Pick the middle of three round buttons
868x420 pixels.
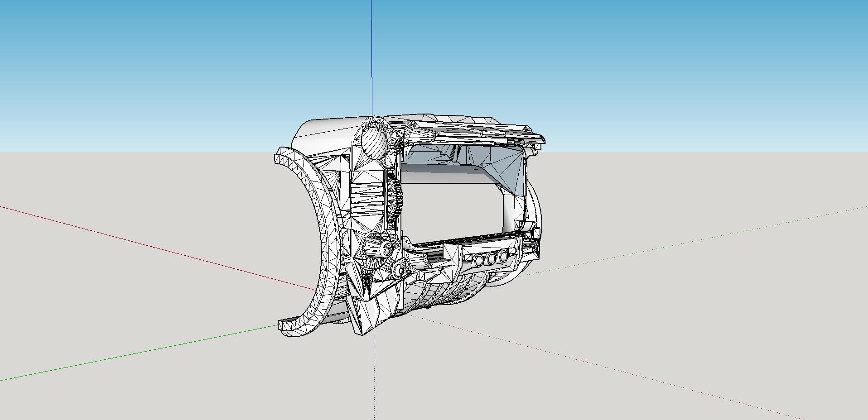click(492, 258)
